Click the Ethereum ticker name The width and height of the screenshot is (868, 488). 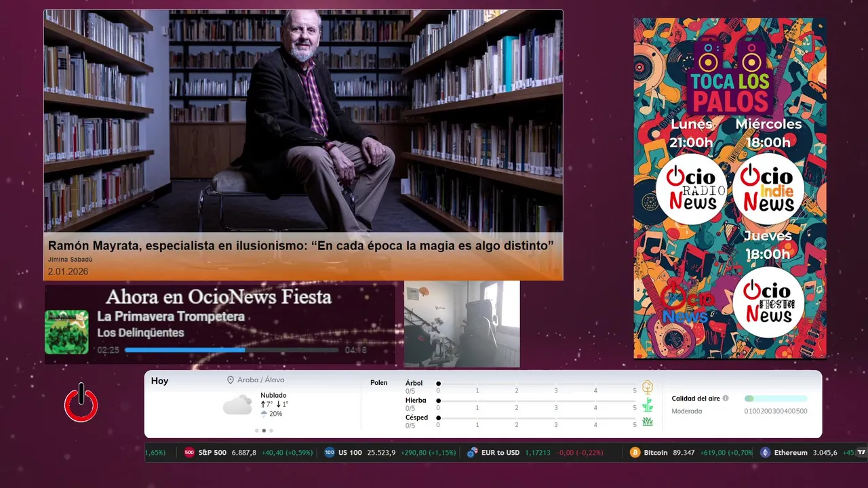pyautogui.click(x=791, y=452)
